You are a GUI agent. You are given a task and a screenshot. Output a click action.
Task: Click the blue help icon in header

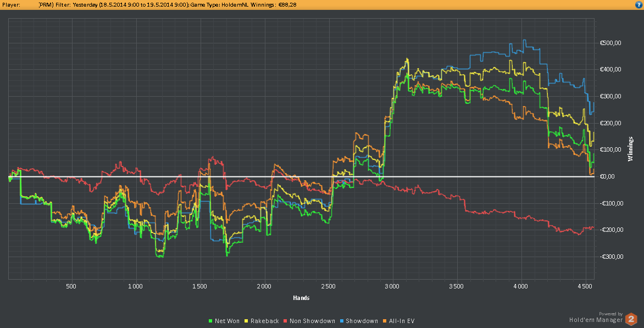[639, 4]
